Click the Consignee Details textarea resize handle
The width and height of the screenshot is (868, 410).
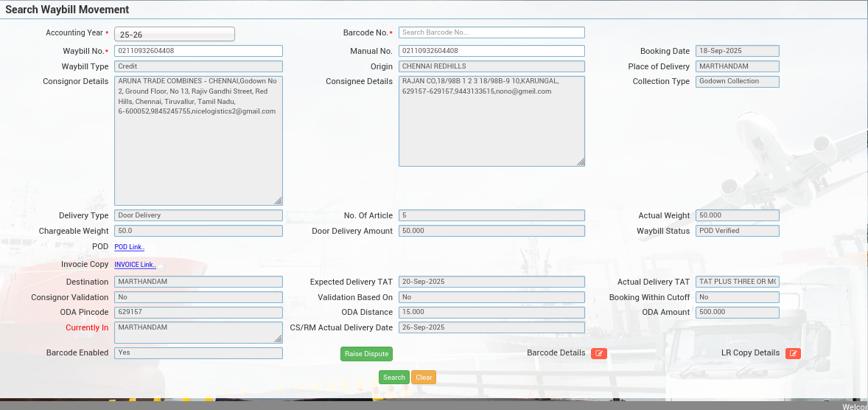point(580,161)
